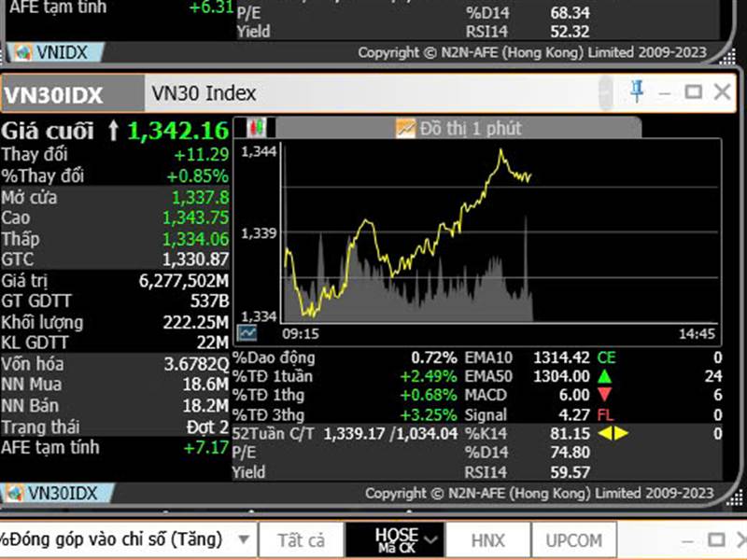Click the 'Trạng thái' value Đợt 2
Screen dimensions: 747x560
pos(207,427)
